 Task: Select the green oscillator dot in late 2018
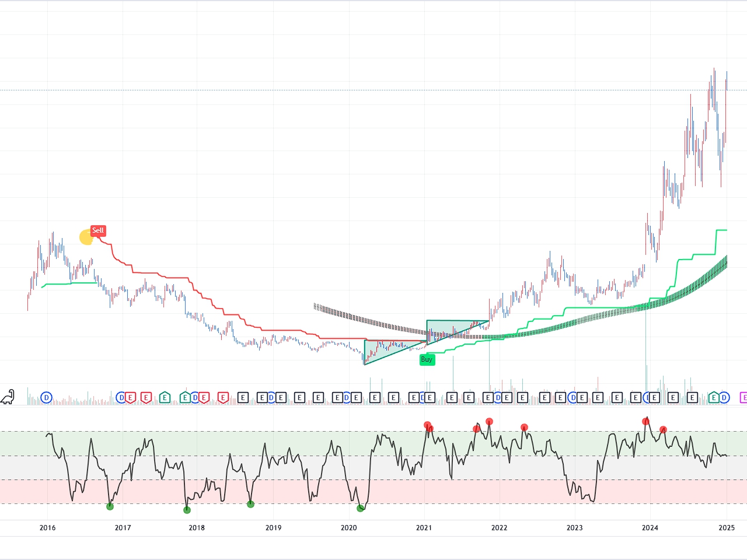tap(250, 504)
